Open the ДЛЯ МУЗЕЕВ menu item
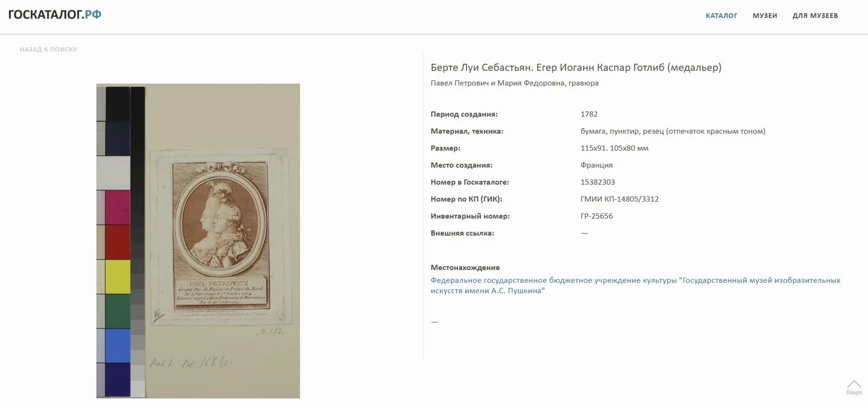868x407 pixels. 815,16
